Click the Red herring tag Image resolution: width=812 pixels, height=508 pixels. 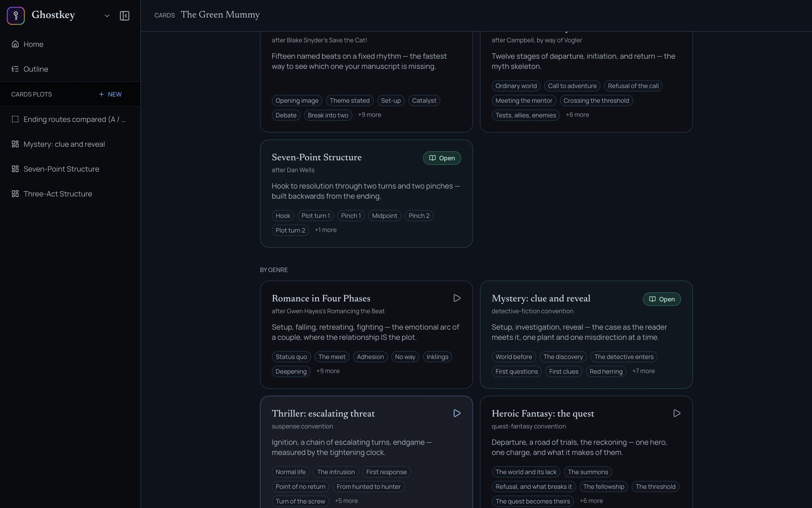[606, 372]
